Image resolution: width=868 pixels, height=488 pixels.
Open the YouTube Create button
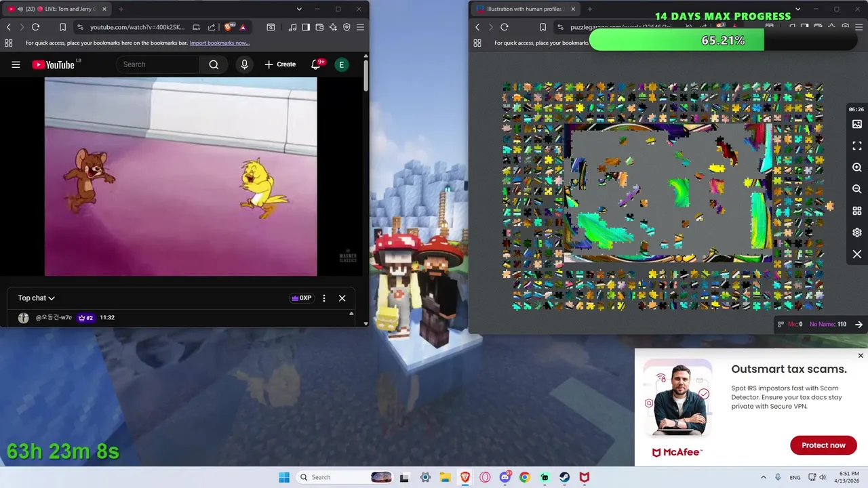click(x=280, y=64)
